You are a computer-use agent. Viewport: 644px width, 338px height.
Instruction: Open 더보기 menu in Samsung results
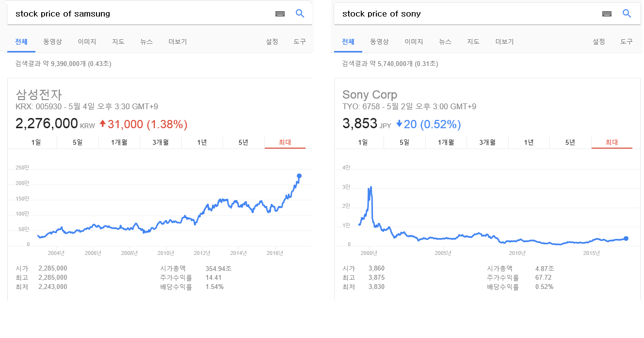(x=177, y=42)
